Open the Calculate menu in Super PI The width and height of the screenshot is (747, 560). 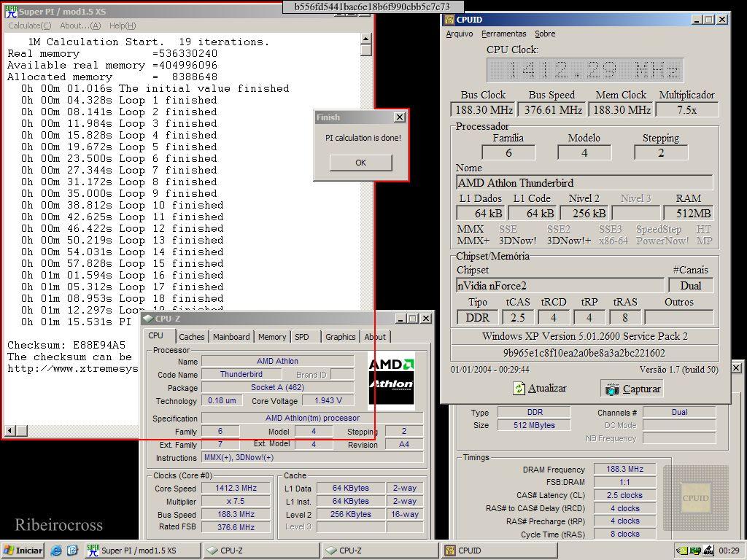29,26
